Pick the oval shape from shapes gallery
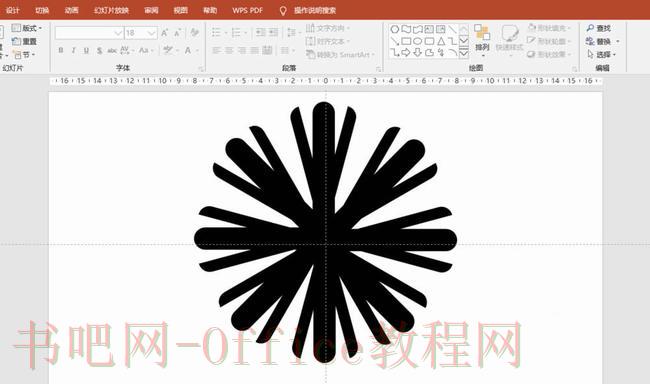The height and width of the screenshot is (384, 650). (x=417, y=41)
